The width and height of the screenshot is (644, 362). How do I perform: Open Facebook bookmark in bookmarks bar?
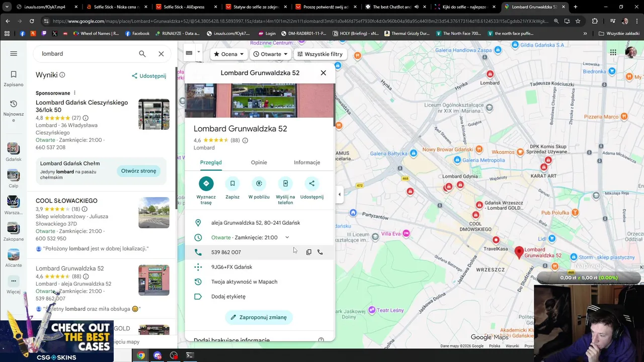137,33
